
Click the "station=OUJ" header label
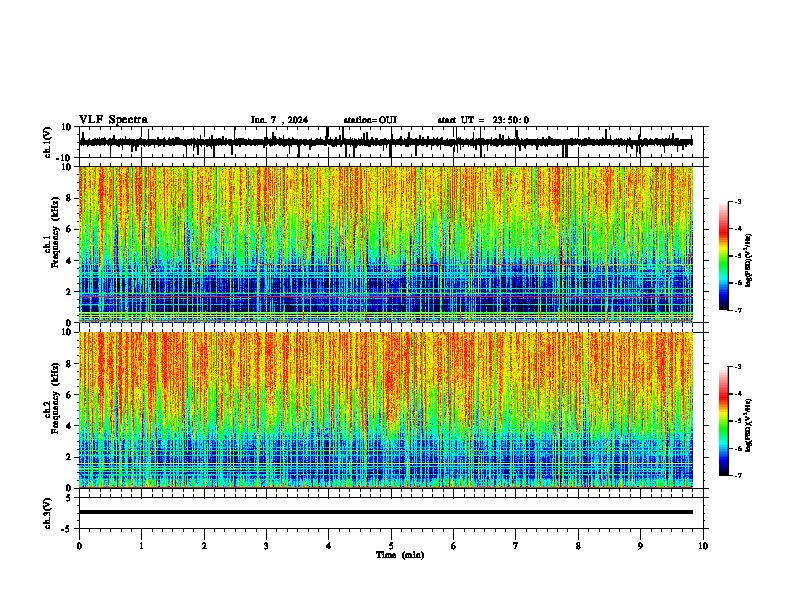pos(370,120)
